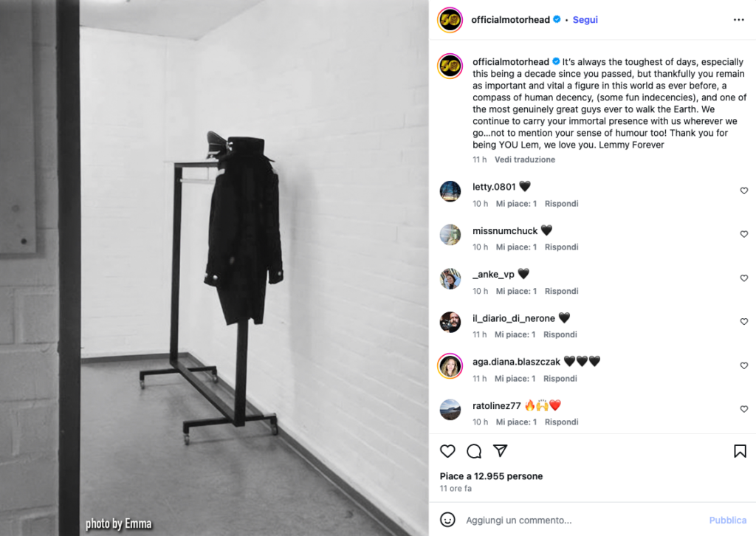
Task: View list of people who liked post
Action: coord(491,476)
